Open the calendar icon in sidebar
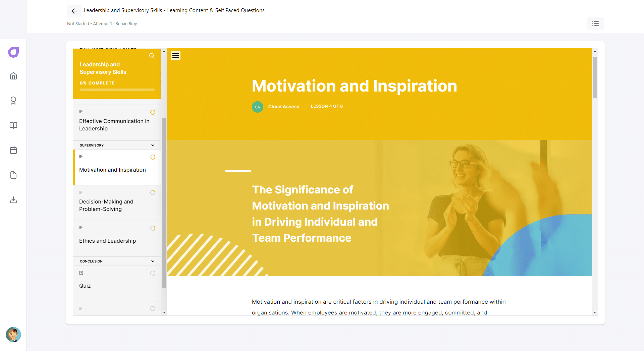The width and height of the screenshot is (644, 351). pos(13,150)
